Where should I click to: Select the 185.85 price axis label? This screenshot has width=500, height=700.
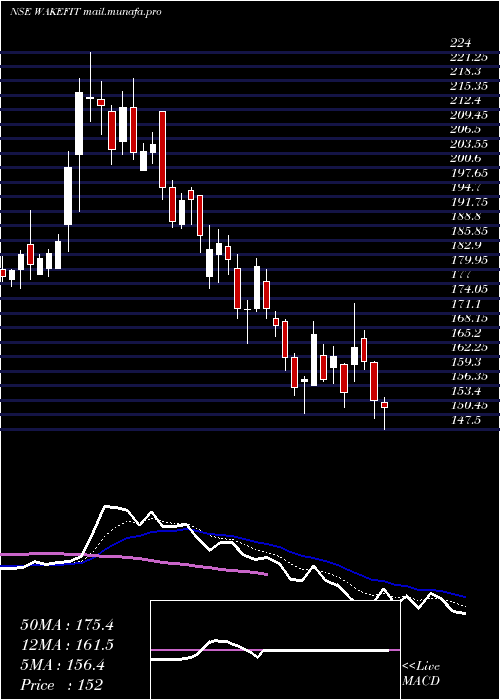tap(468, 231)
